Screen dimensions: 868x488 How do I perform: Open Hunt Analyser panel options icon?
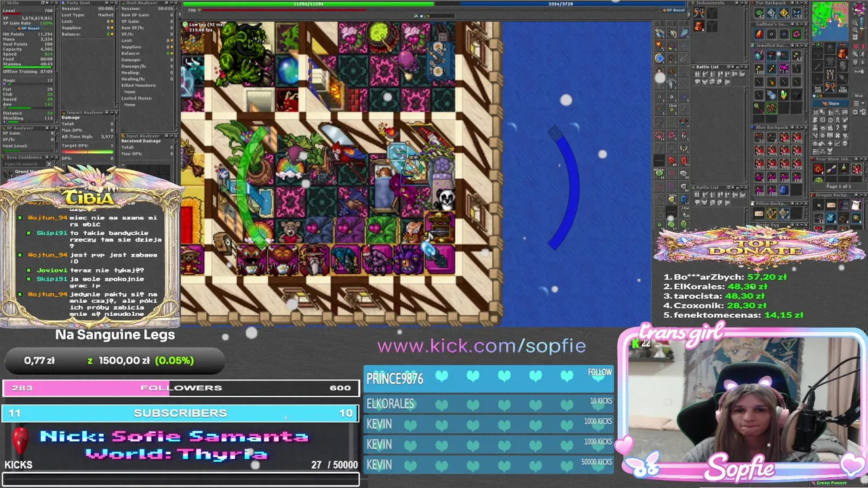coord(167,3)
